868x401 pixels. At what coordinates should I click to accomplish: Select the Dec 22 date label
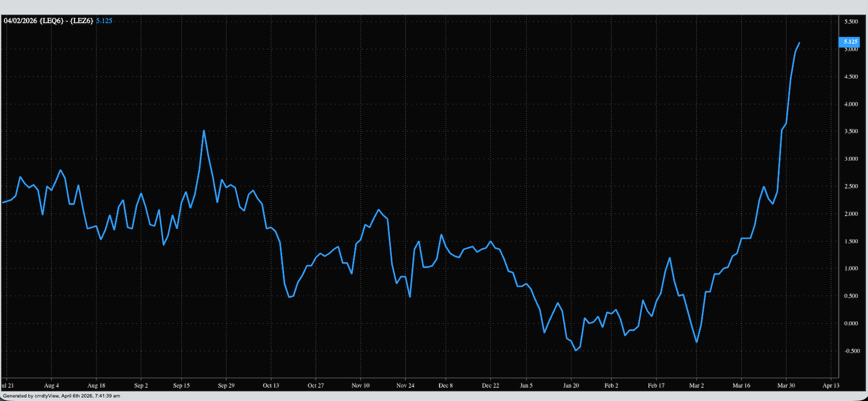(x=490, y=385)
